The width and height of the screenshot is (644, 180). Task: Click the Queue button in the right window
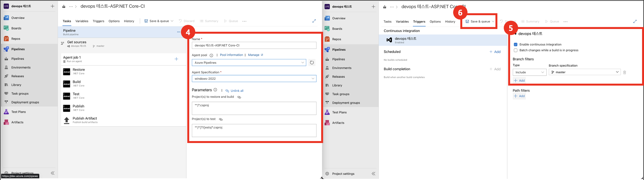click(x=552, y=22)
